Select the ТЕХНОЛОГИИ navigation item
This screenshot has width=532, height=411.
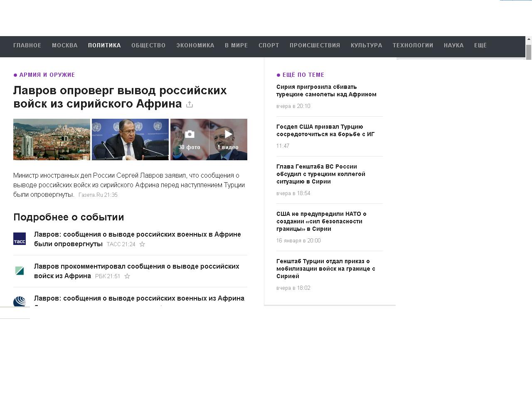point(413,45)
